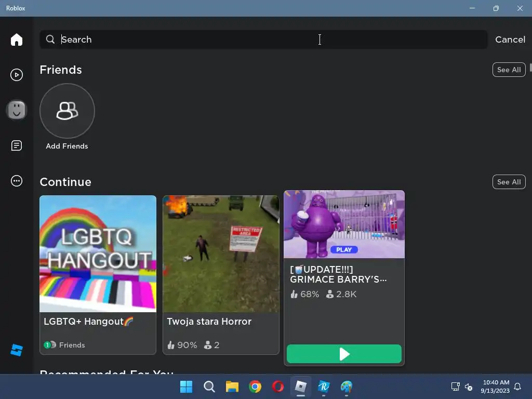Click the 'LGBTQ+ Hangout' title text
The width and height of the screenshot is (532, 399).
88,321
